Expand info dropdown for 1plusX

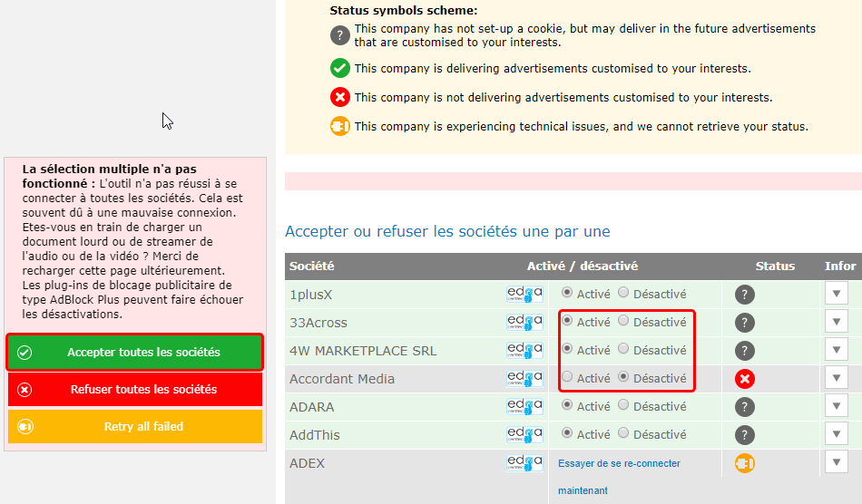click(837, 293)
